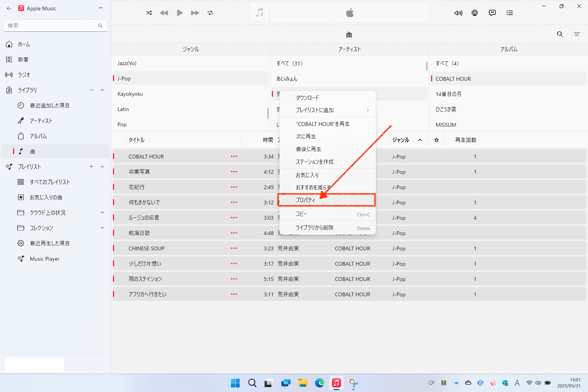Choose プレイリストに追加 from the context menu
This screenshot has height=392, width=588.
point(315,110)
